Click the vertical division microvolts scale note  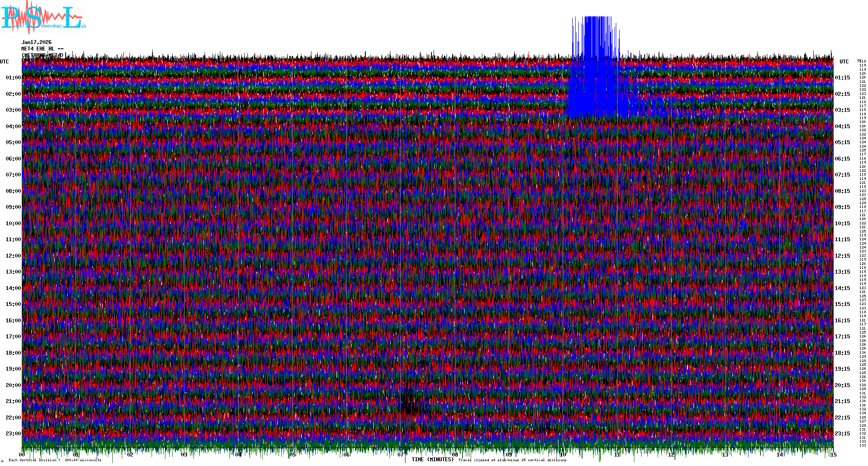click(x=55, y=460)
